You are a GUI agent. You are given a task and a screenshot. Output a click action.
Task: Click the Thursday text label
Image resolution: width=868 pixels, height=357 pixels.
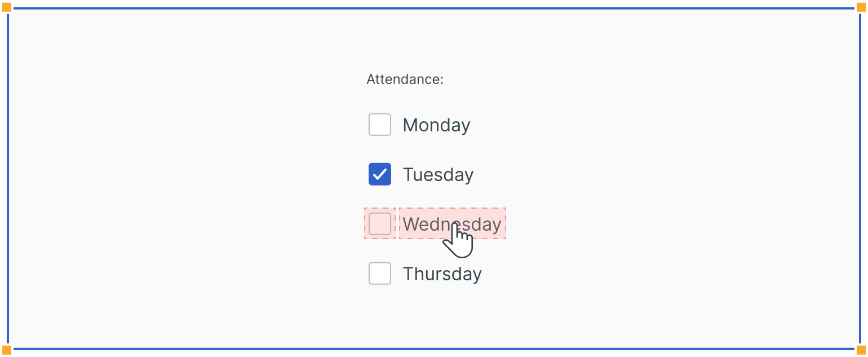click(x=442, y=274)
